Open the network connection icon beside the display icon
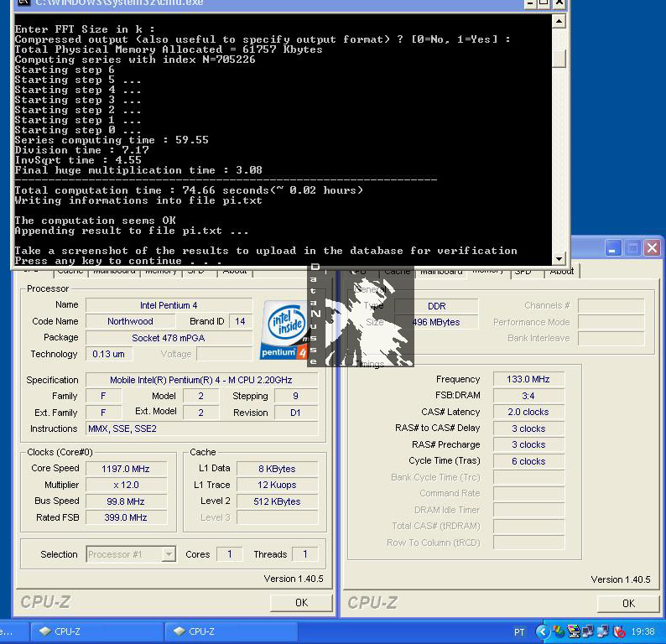666x644 pixels. tap(588, 631)
